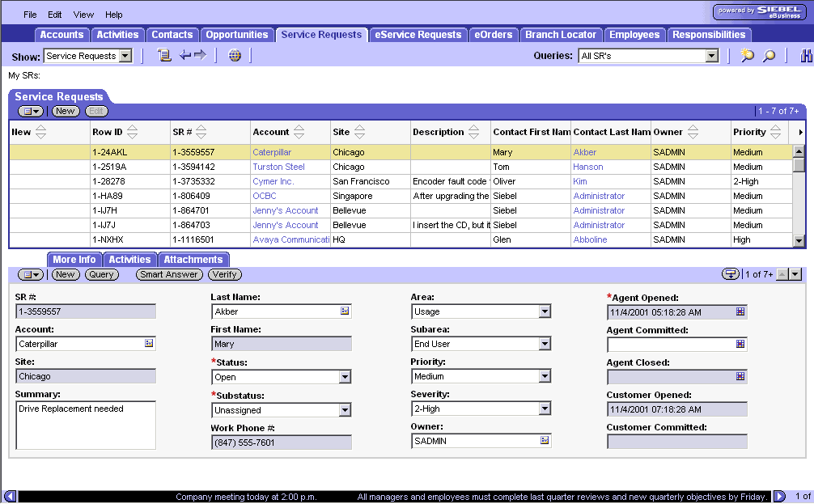Expand the Priority dropdown in form

(x=545, y=376)
